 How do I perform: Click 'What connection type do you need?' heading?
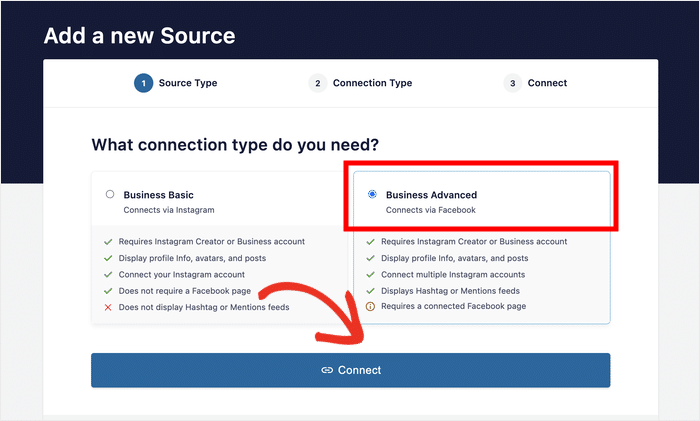[235, 145]
